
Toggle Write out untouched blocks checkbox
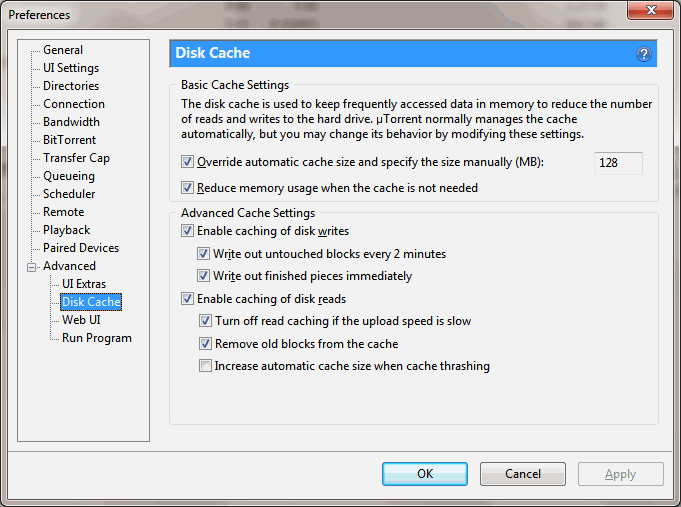(204, 254)
